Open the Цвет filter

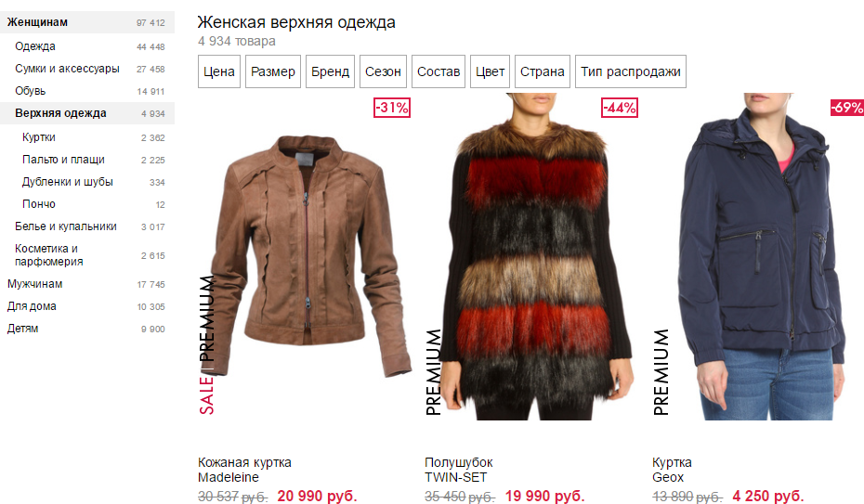point(490,71)
